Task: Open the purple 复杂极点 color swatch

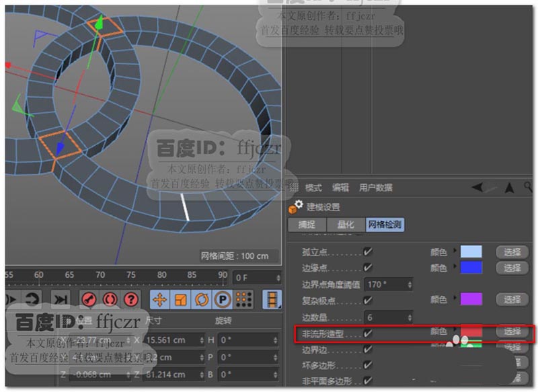Action: [471, 299]
